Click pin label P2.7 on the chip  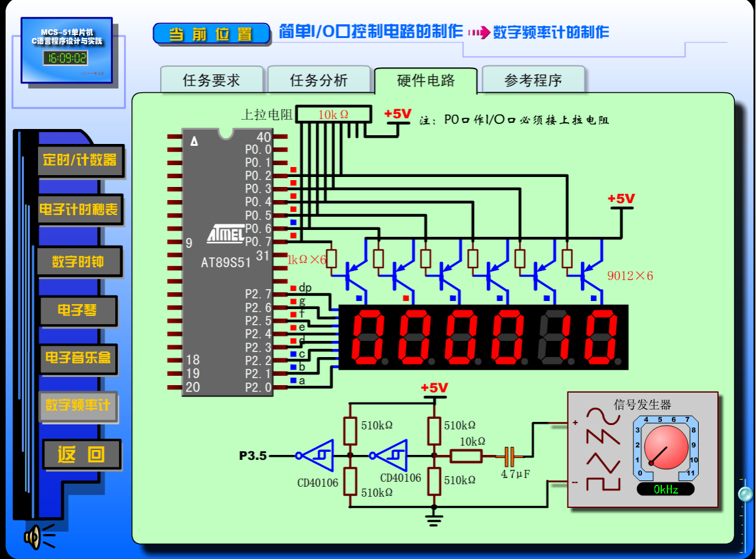(x=258, y=294)
